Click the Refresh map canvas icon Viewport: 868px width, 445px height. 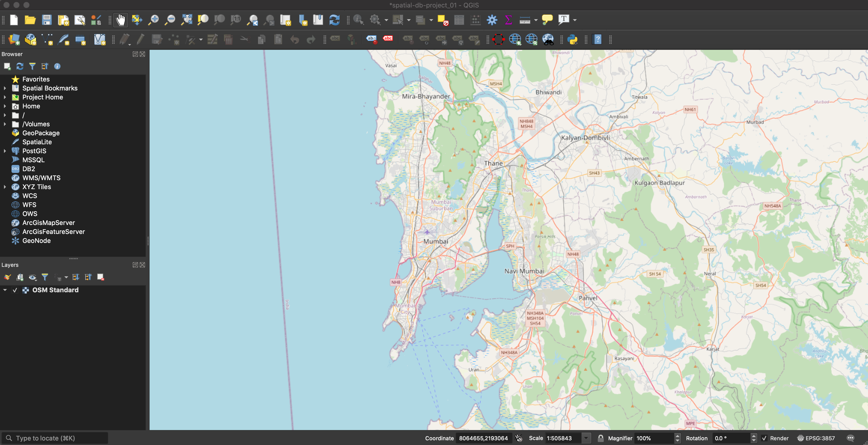[x=334, y=20]
